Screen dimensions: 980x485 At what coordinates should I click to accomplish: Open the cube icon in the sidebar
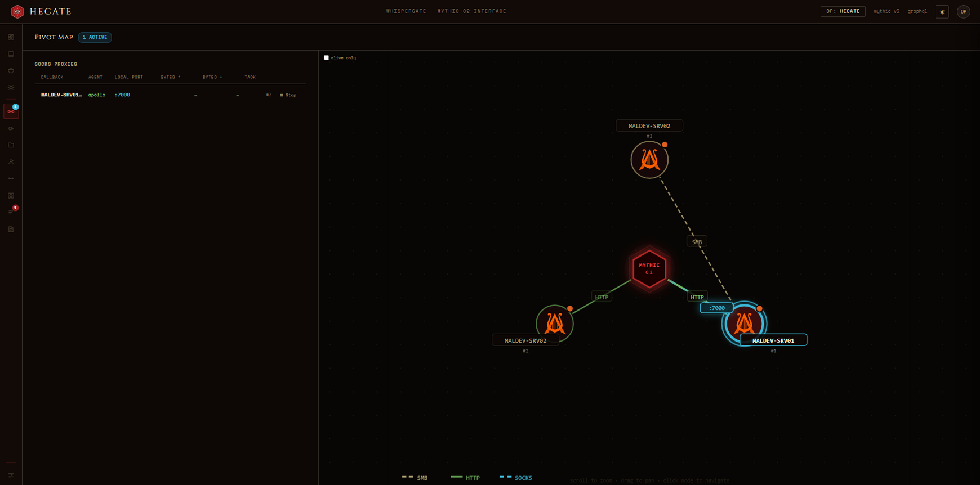click(x=11, y=71)
